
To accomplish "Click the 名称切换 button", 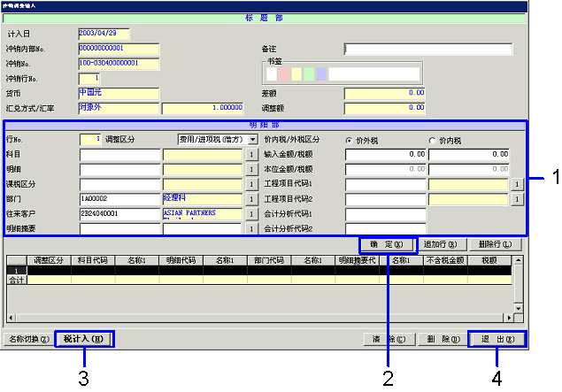I will click(x=27, y=339).
